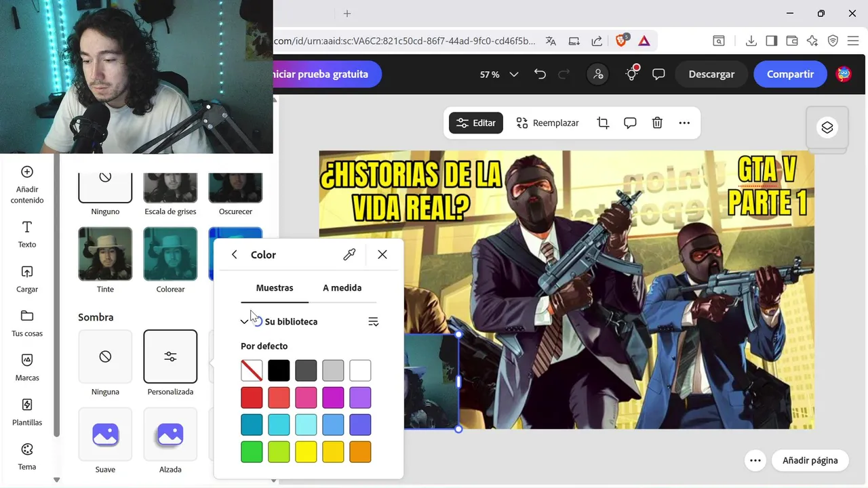Choose the pure red swatch
The image size is (868, 488).
click(x=252, y=398)
